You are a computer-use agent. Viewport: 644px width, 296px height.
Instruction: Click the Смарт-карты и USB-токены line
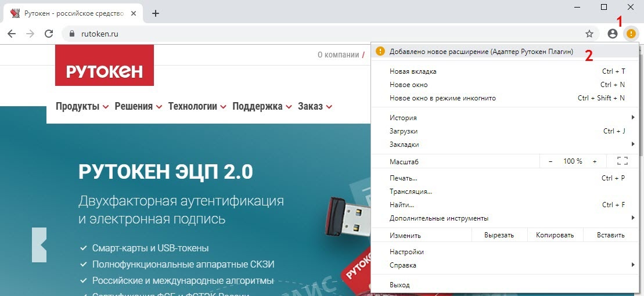(150, 248)
